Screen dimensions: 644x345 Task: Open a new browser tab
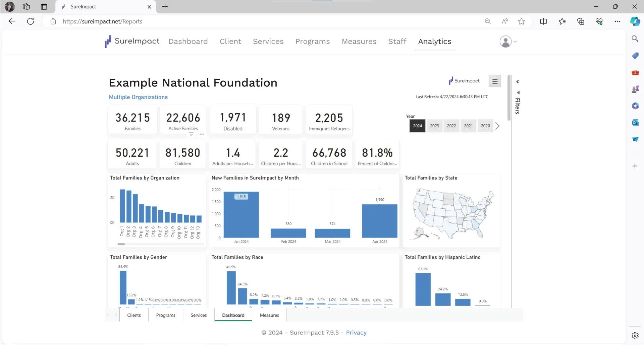pos(165,7)
